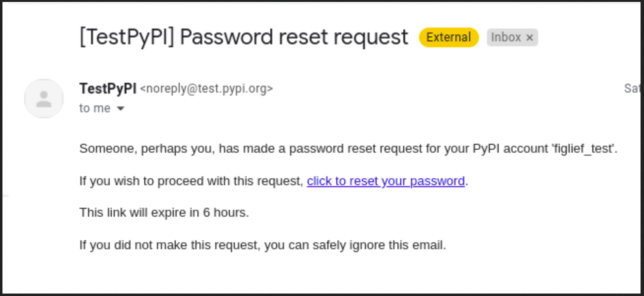
Task: Click 'Someone, perhaps you' opening text
Action: pos(147,149)
